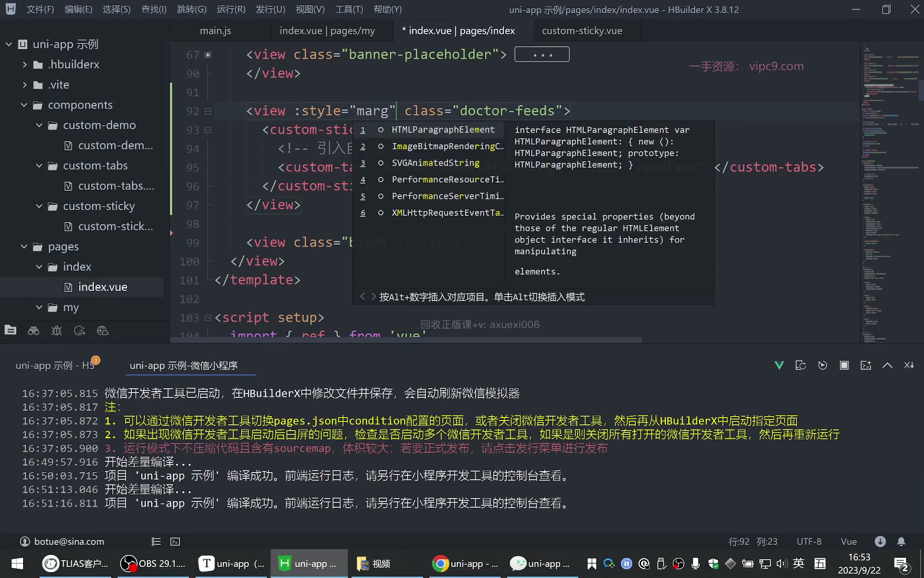Switch to the main.js tab
924x578 pixels.
click(215, 31)
